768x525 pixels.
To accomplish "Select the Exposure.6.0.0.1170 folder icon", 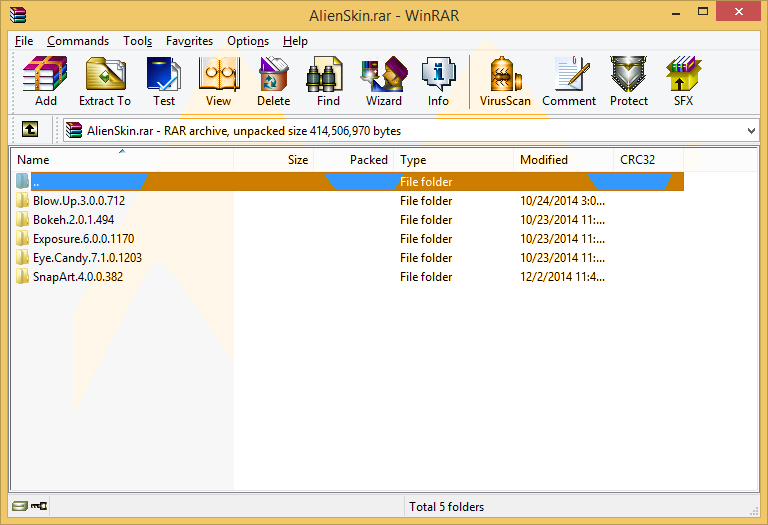I will 22,239.
